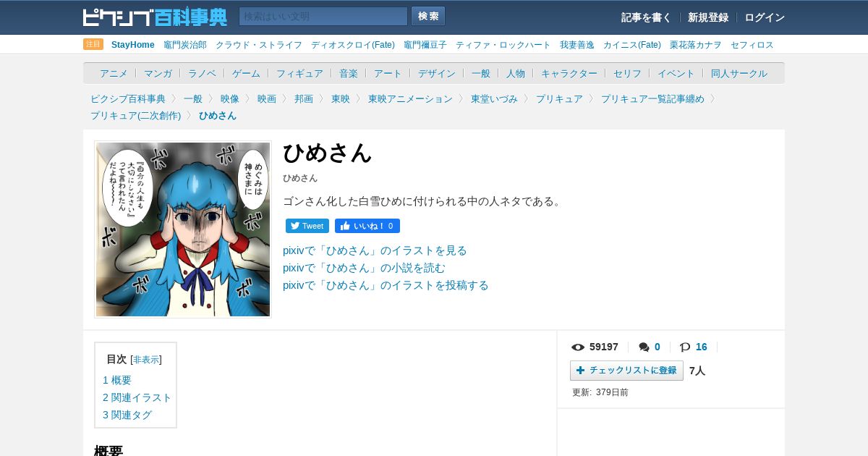Image resolution: width=868 pixels, height=456 pixels.
Task: Open 新規登録 registration link
Action: (x=708, y=17)
